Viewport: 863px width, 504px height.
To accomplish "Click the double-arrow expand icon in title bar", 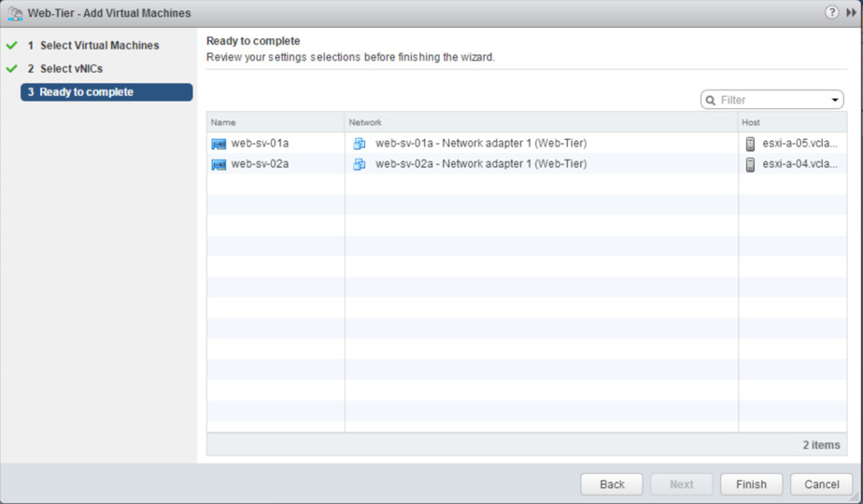I will (851, 13).
